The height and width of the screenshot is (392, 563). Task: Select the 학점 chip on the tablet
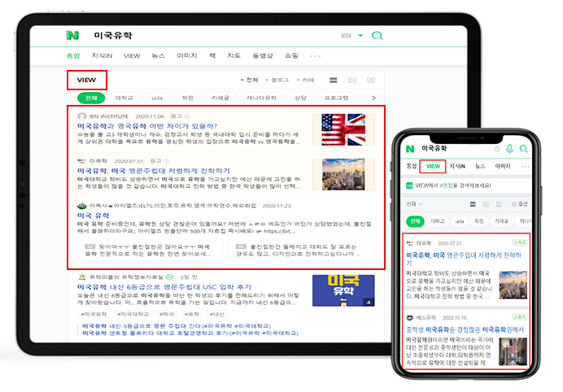pyautogui.click(x=187, y=98)
